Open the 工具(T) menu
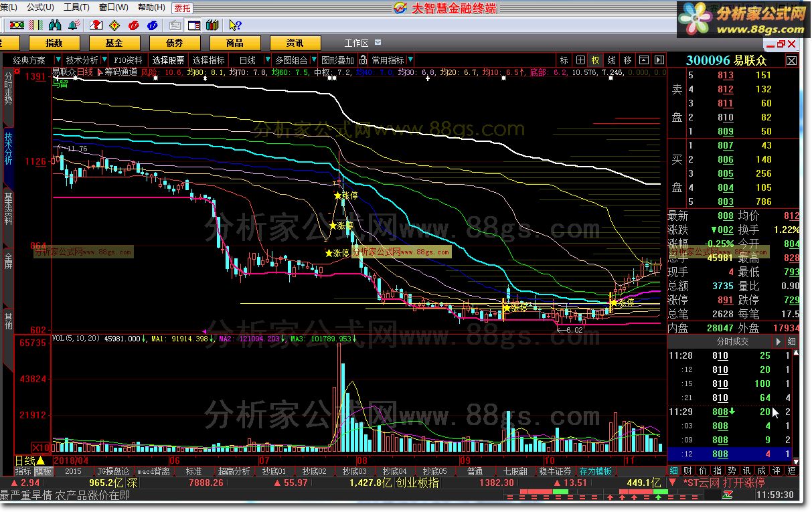812x512 pixels. (x=76, y=7)
